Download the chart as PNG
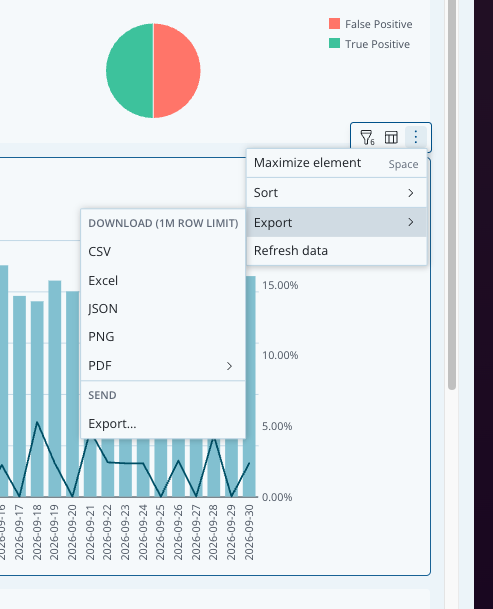The image size is (493, 609). pos(163,336)
